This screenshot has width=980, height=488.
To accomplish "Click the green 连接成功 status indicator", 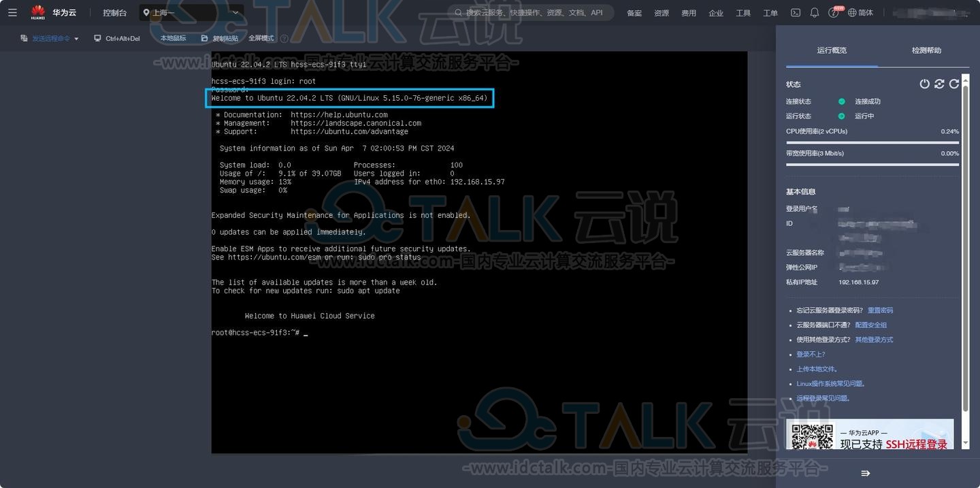I will [x=842, y=101].
